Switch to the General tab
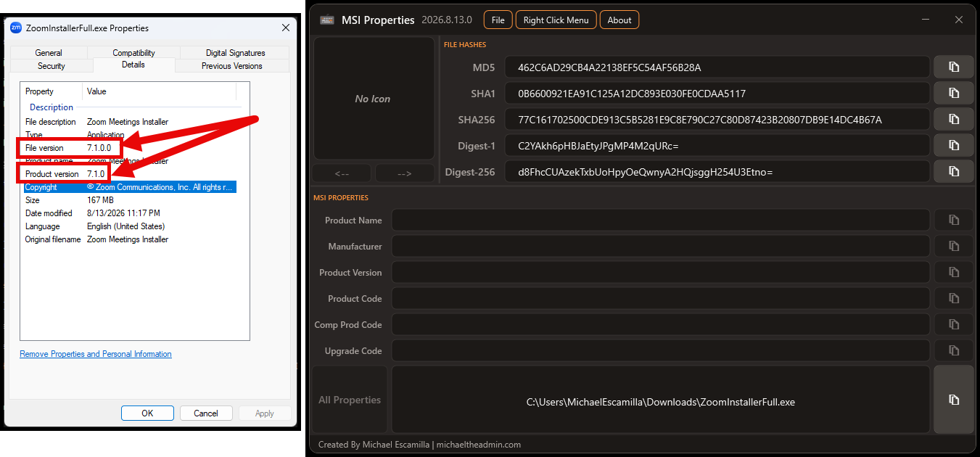This screenshot has height=457, width=980. (x=49, y=52)
